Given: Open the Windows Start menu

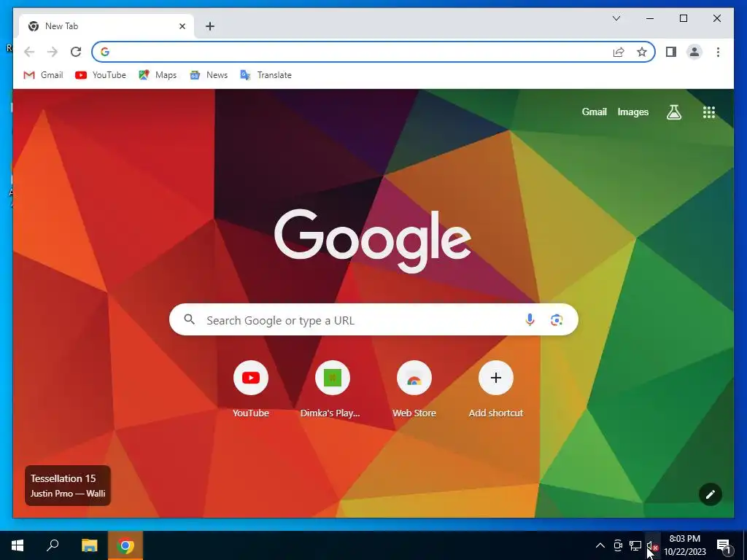Looking at the screenshot, I should (x=18, y=545).
